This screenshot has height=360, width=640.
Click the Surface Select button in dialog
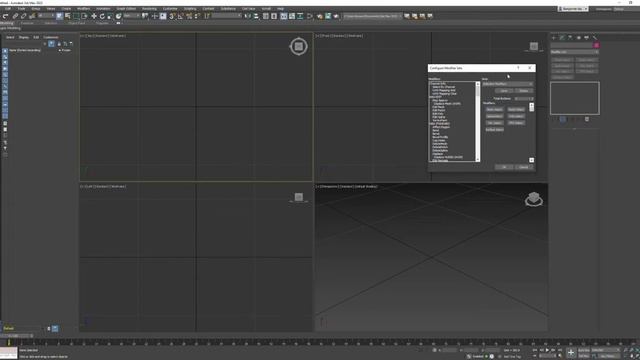click(494, 130)
